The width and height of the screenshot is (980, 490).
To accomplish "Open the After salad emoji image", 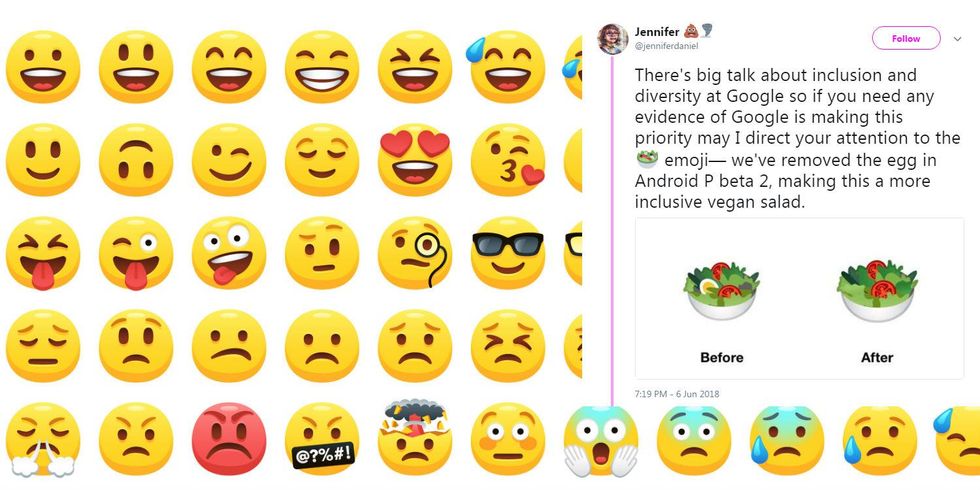I will pyautogui.click(x=877, y=289).
